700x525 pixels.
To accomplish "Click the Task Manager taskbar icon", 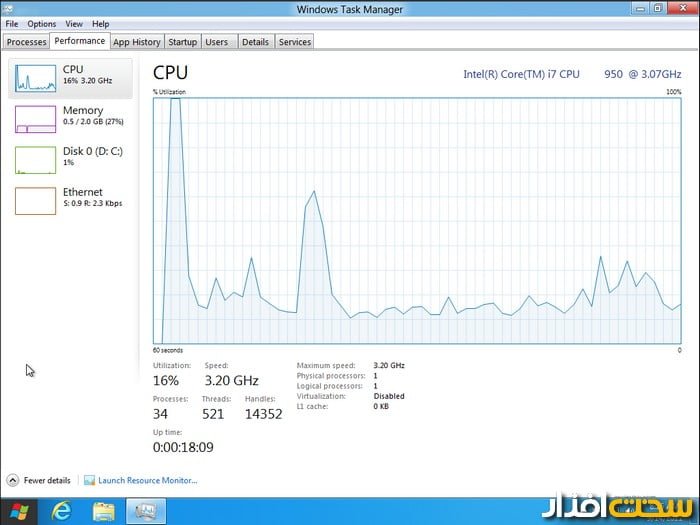I will [146, 512].
